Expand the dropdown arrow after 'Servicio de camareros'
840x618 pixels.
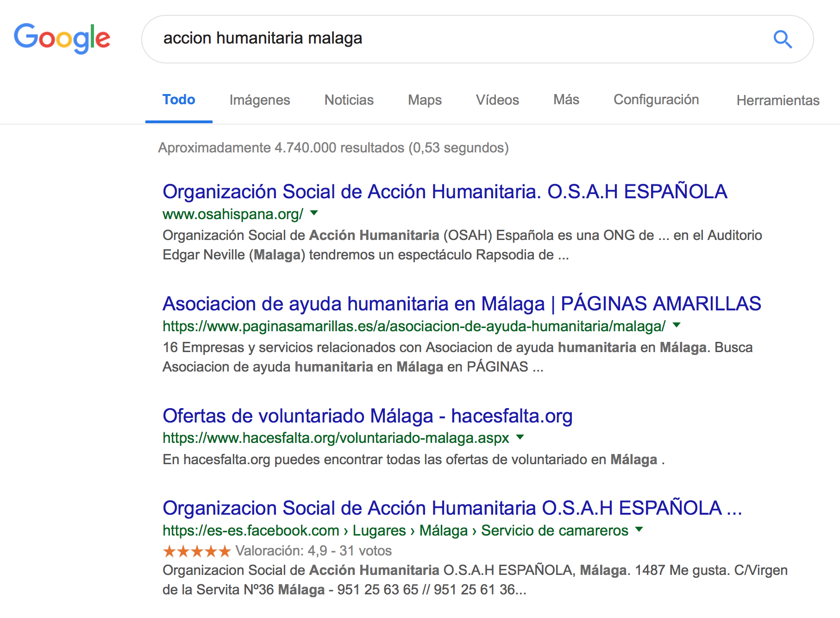coord(639,530)
